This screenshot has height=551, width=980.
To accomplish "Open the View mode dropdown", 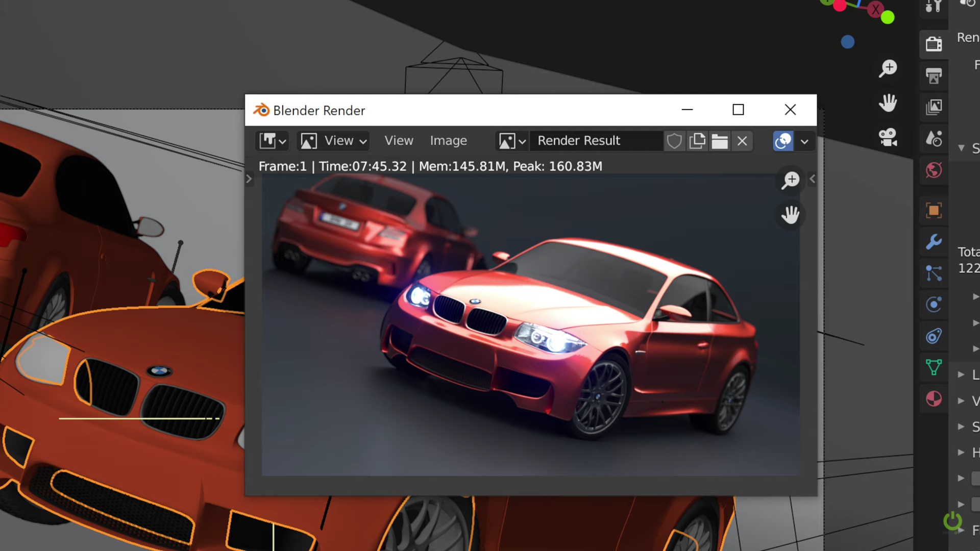I will tap(333, 141).
